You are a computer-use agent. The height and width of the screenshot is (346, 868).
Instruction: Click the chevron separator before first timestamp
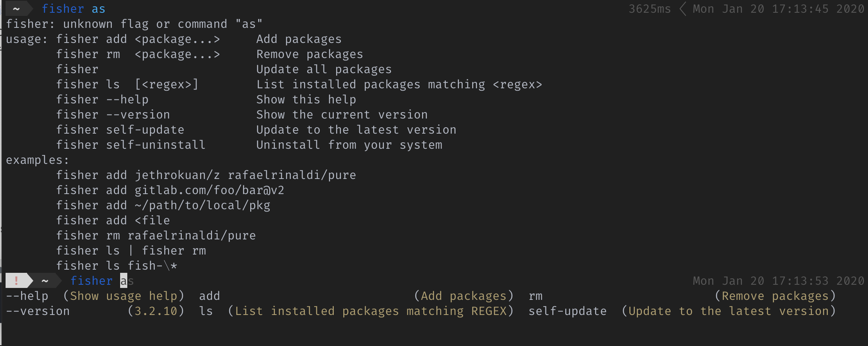pyautogui.click(x=683, y=9)
